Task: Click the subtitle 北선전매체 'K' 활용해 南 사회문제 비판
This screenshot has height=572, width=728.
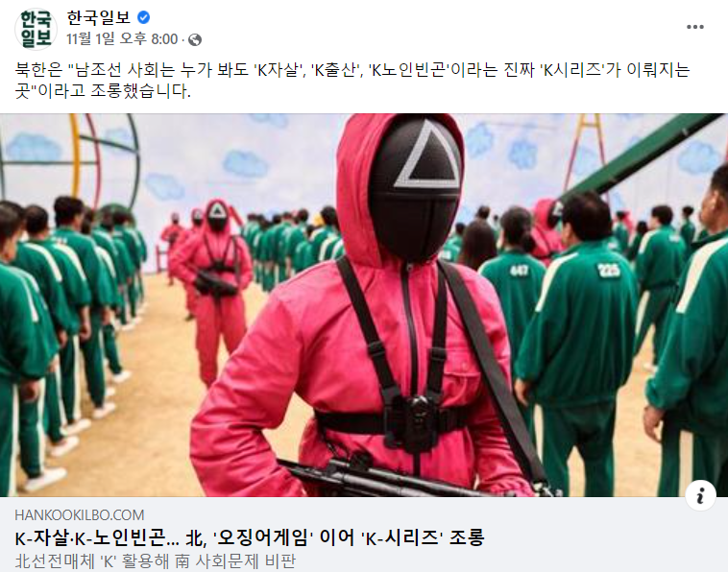Action: click(155, 560)
